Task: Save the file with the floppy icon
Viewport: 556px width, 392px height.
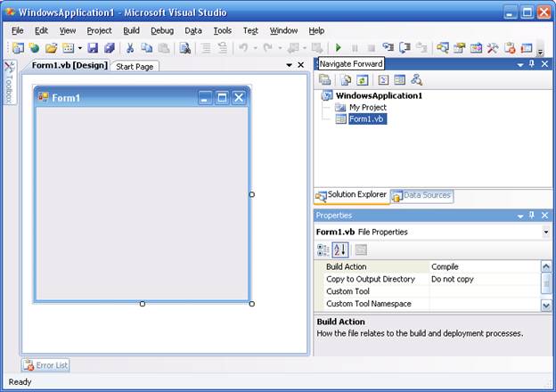Action: tap(93, 47)
